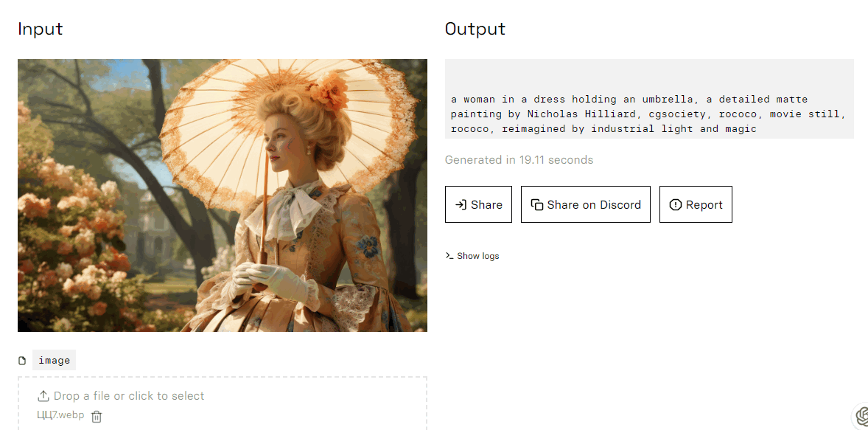Image resolution: width=868 pixels, height=430 pixels.
Task: Click the Output heading
Action: click(x=475, y=29)
